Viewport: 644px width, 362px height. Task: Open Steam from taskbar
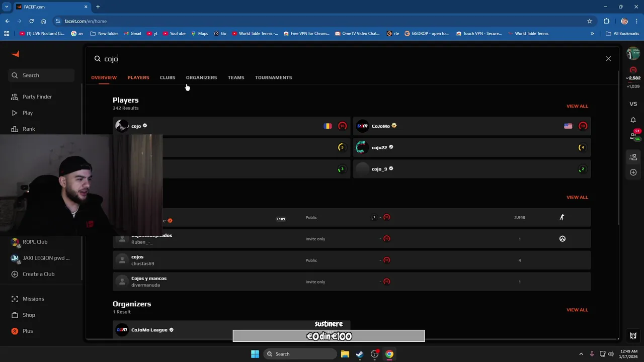360,354
